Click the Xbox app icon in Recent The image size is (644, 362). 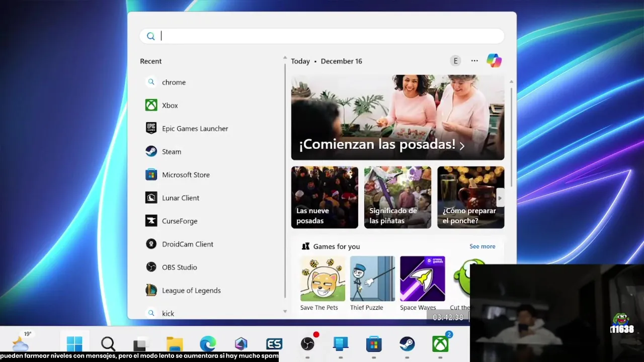click(151, 105)
